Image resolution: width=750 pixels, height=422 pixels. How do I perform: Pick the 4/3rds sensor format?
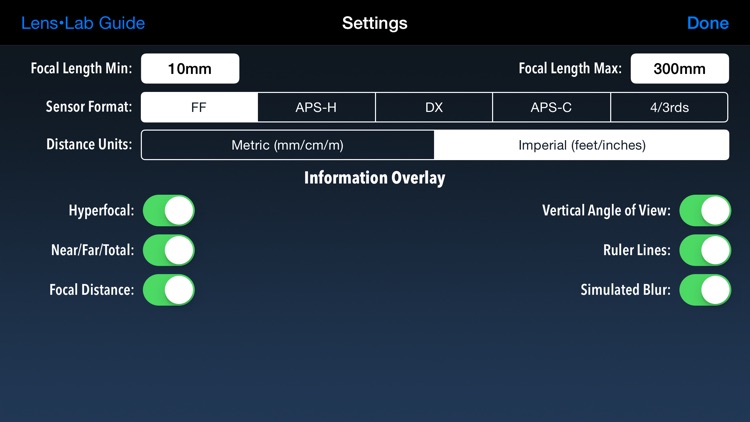coord(669,107)
